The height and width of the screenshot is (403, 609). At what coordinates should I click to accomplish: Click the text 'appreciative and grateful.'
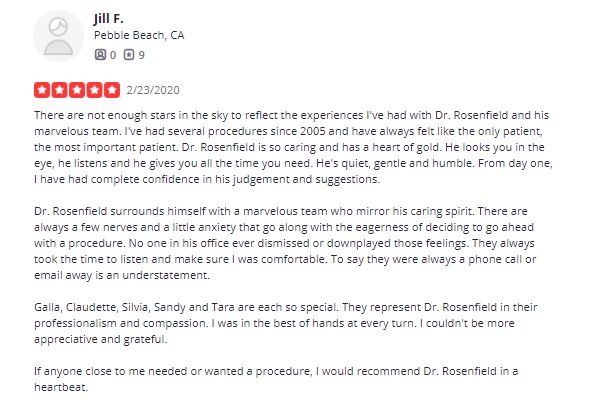tap(101, 339)
